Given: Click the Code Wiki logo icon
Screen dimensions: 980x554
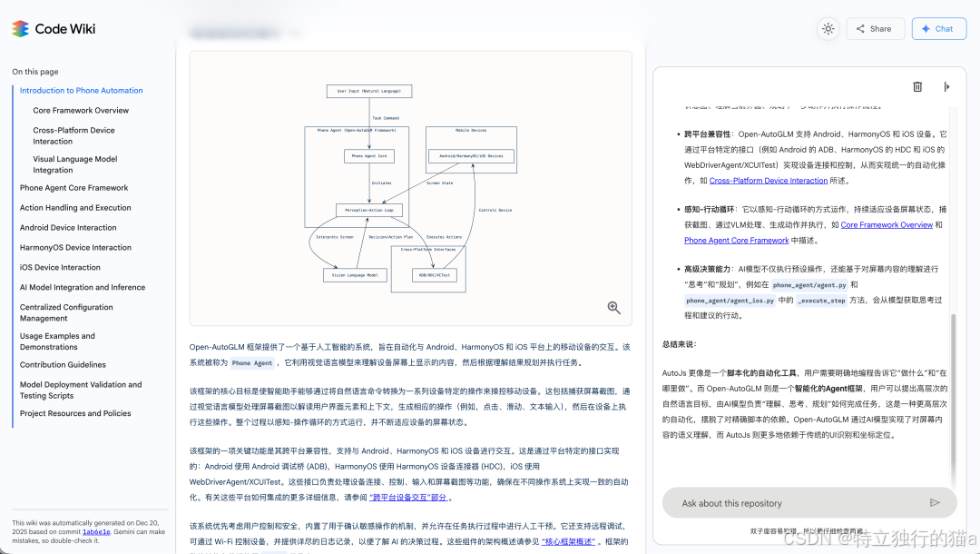Looking at the screenshot, I should pos(21,29).
